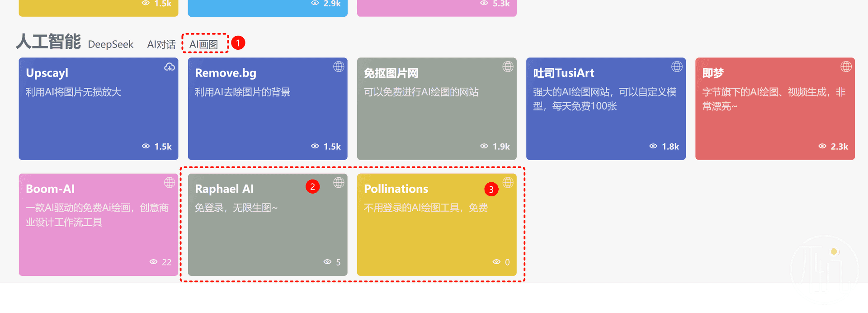Click description 可以免费进行AI绘图的网站

point(421,92)
